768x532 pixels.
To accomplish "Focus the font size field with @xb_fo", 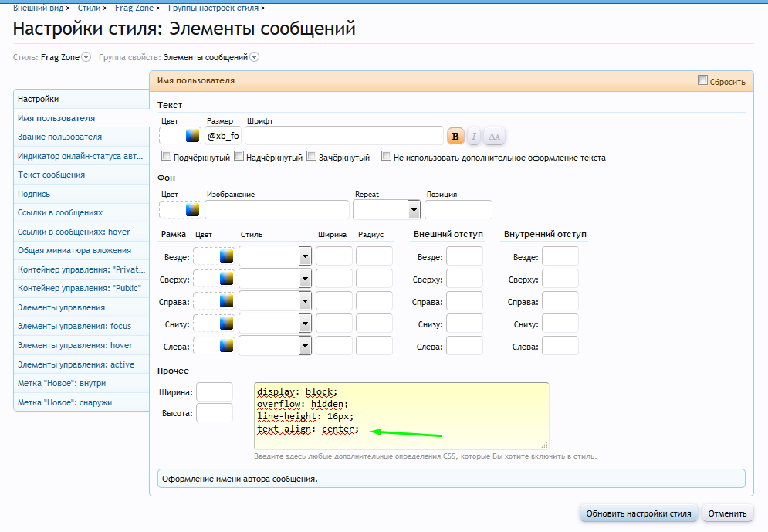I will [223, 136].
